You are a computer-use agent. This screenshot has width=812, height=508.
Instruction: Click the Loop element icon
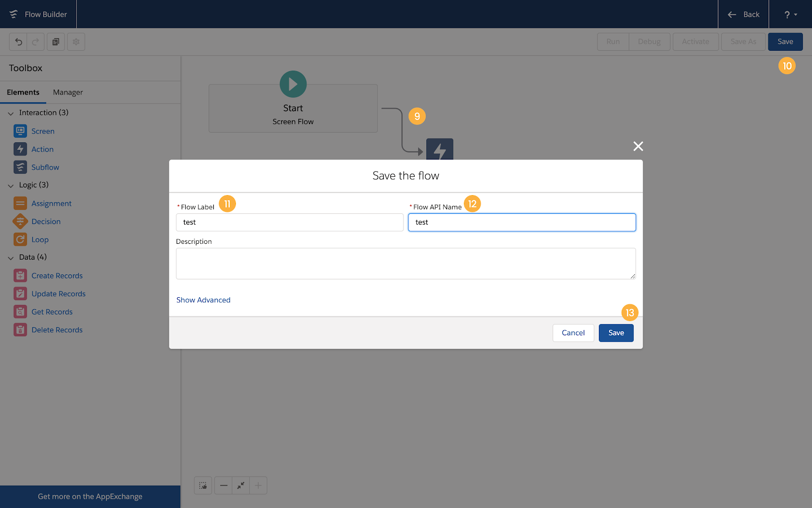pyautogui.click(x=20, y=239)
